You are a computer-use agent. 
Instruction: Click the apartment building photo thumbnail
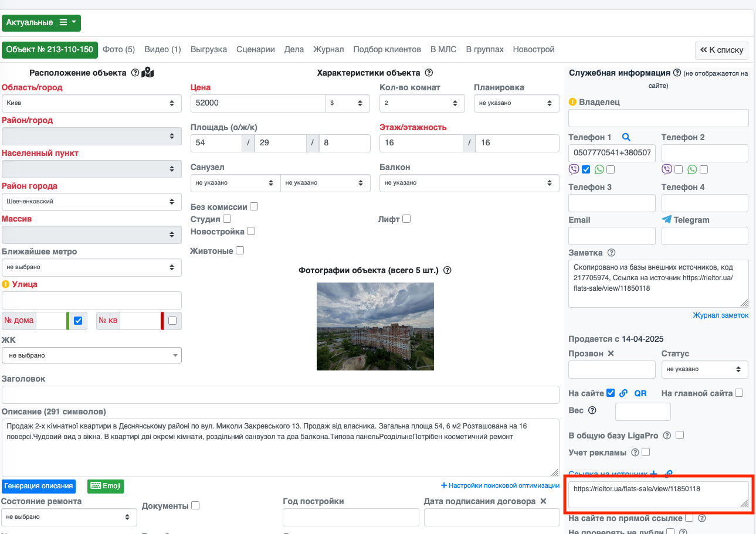click(x=375, y=326)
